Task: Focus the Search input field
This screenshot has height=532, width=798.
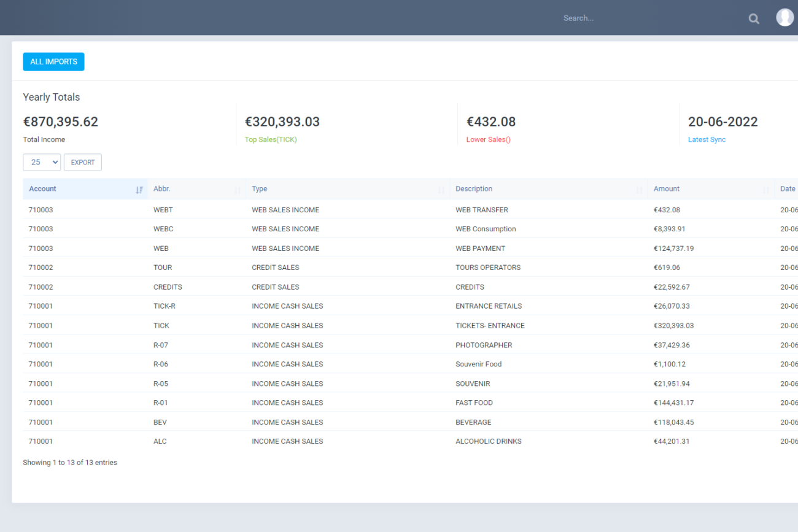Action: click(645, 18)
